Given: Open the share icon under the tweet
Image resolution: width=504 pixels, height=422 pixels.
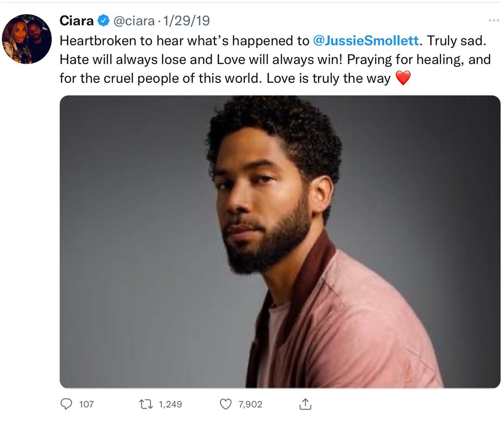Looking at the screenshot, I should (x=304, y=404).
